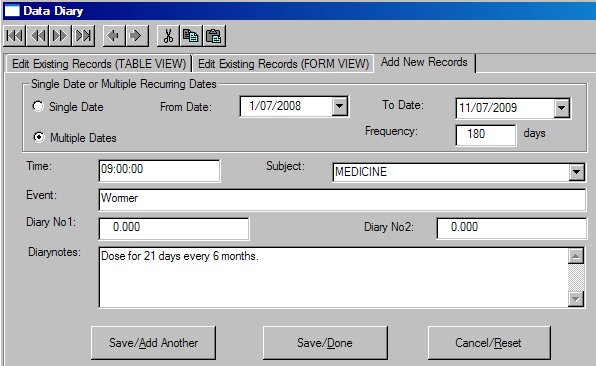The height and width of the screenshot is (366, 596).
Task: Jump to last record navigation icon
Action: pyautogui.click(x=83, y=36)
